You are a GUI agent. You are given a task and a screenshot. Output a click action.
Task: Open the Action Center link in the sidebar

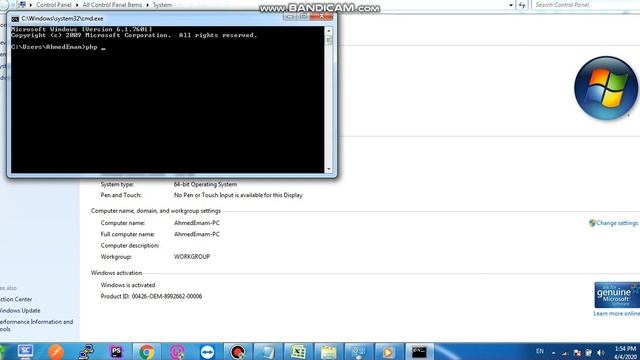tap(16, 299)
